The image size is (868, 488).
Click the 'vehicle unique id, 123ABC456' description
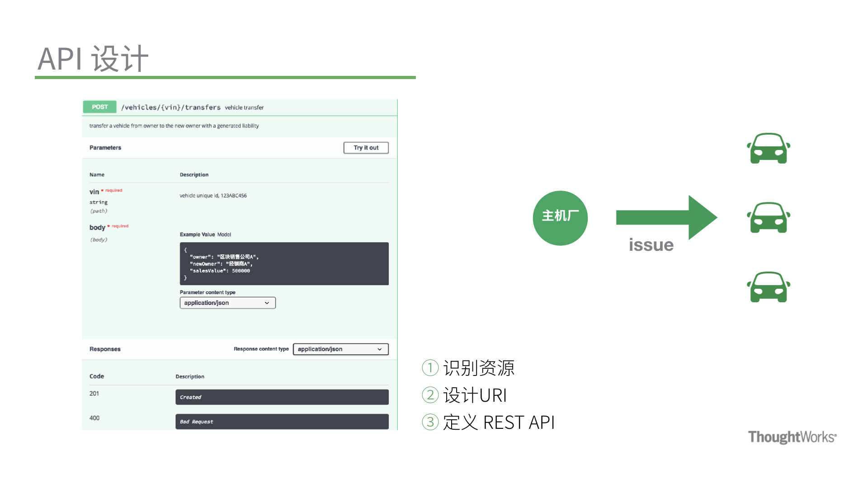(x=213, y=196)
